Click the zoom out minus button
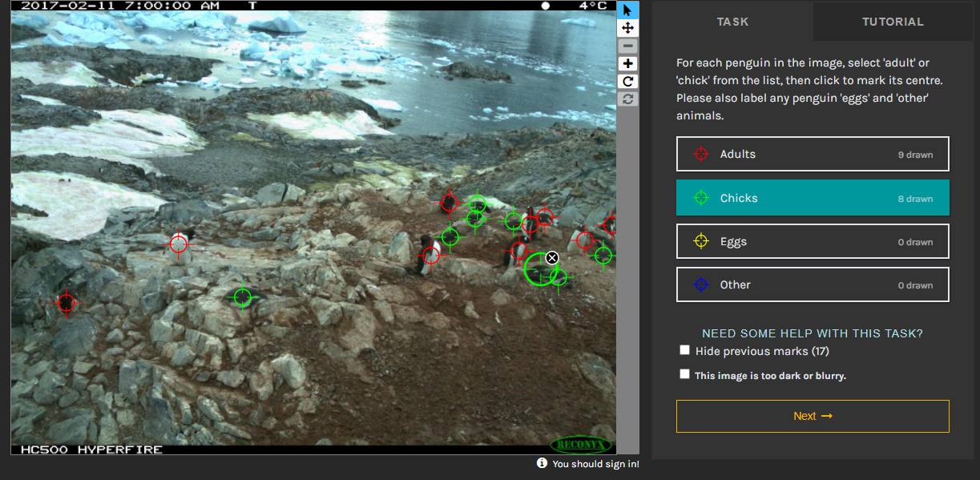The height and width of the screenshot is (480, 980). tap(628, 46)
